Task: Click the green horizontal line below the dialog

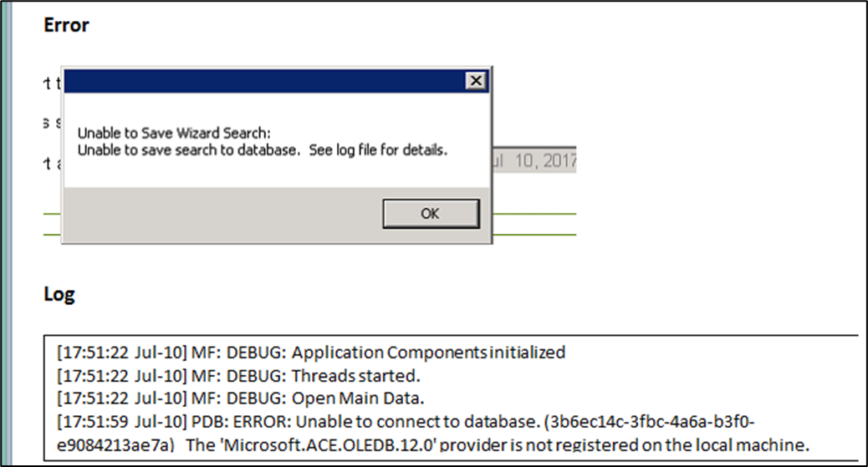Action: [x=535, y=215]
